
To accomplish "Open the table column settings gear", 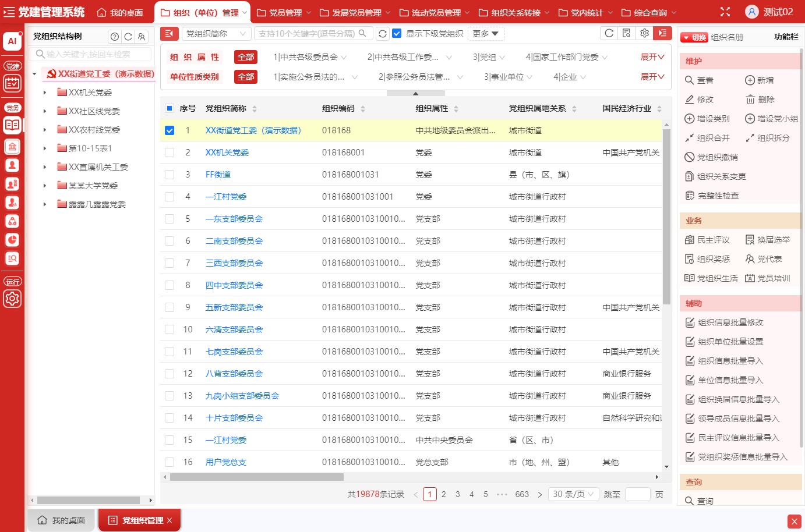I will (645, 33).
